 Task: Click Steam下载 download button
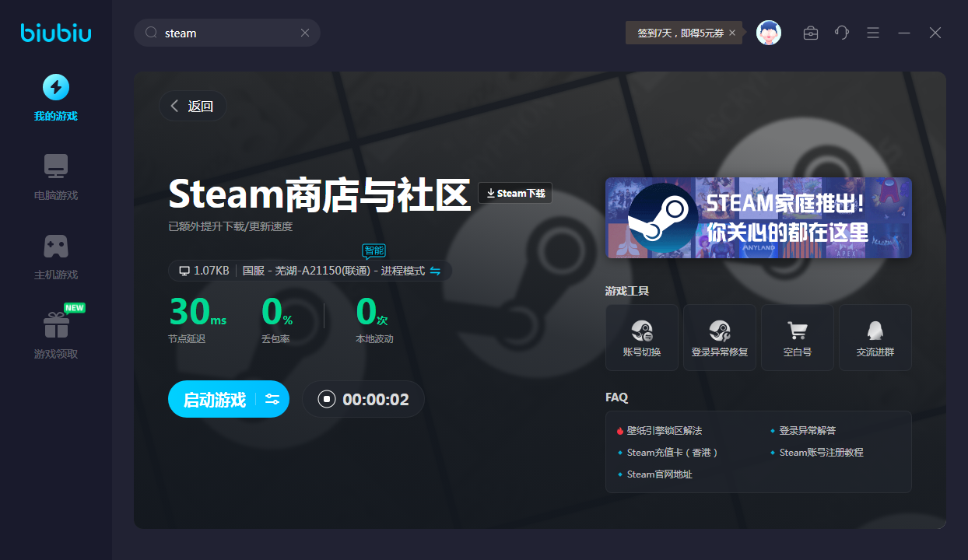[515, 193]
